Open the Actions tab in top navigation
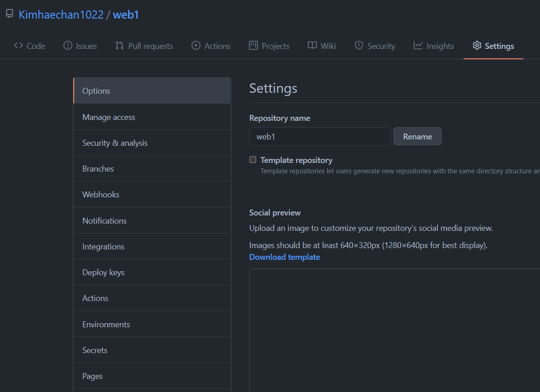540x392 pixels. (x=211, y=46)
